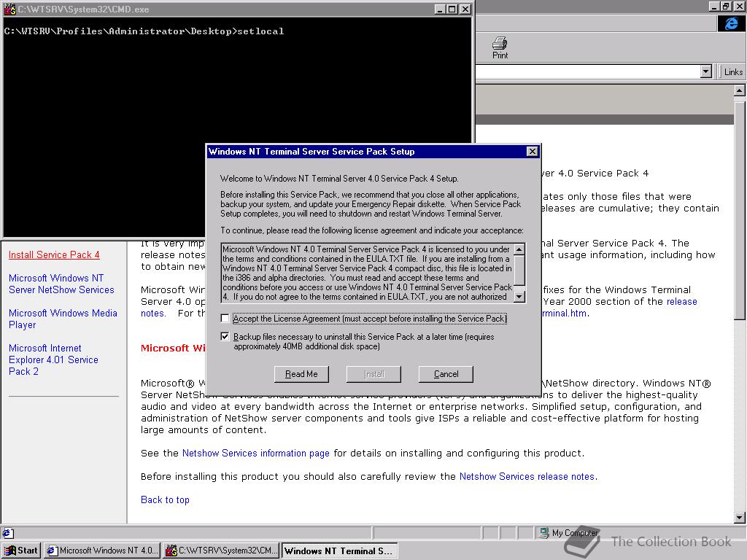Open the Read Me button in setup
The height and width of the screenshot is (560, 747).
point(301,374)
